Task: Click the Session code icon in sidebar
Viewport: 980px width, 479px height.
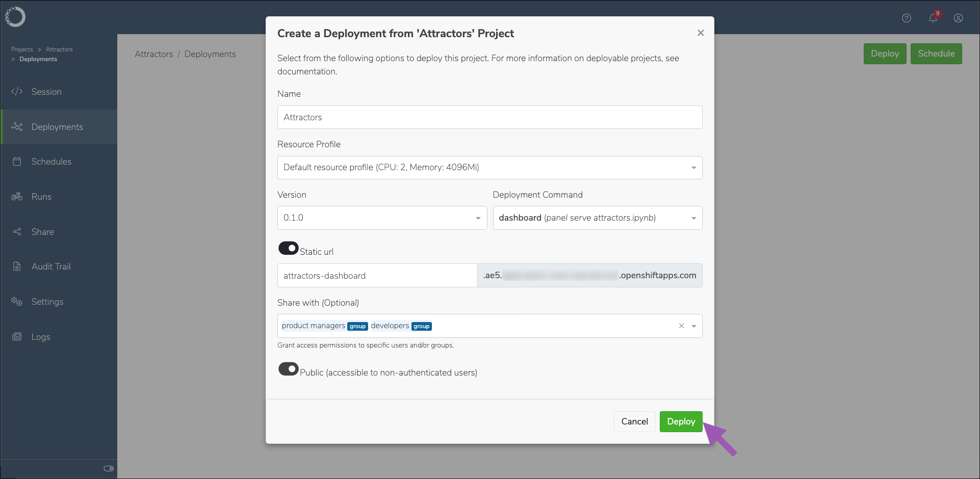Action: point(17,92)
